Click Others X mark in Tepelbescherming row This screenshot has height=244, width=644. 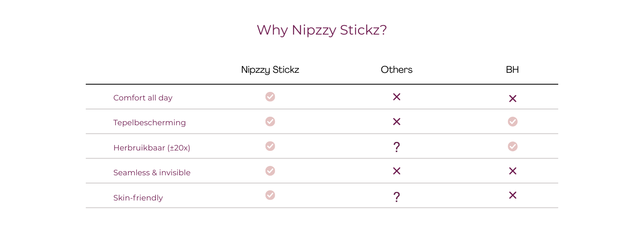397,122
